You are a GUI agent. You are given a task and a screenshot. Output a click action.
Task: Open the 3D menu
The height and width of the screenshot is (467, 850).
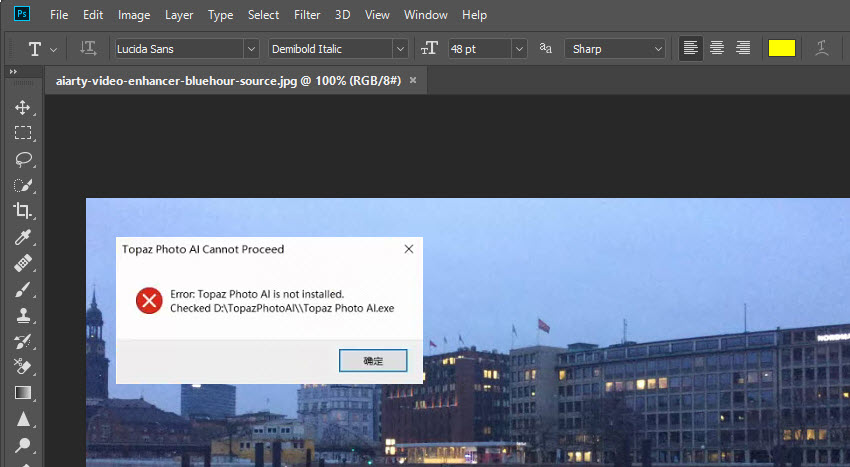tap(342, 15)
